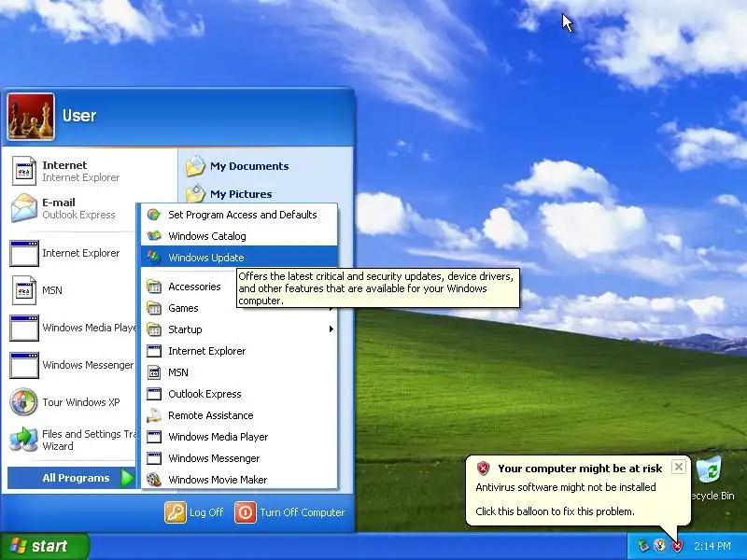Click the 'Your computer might be at risk' balloon
Image resolution: width=747 pixels, height=560 pixels.
point(577,491)
